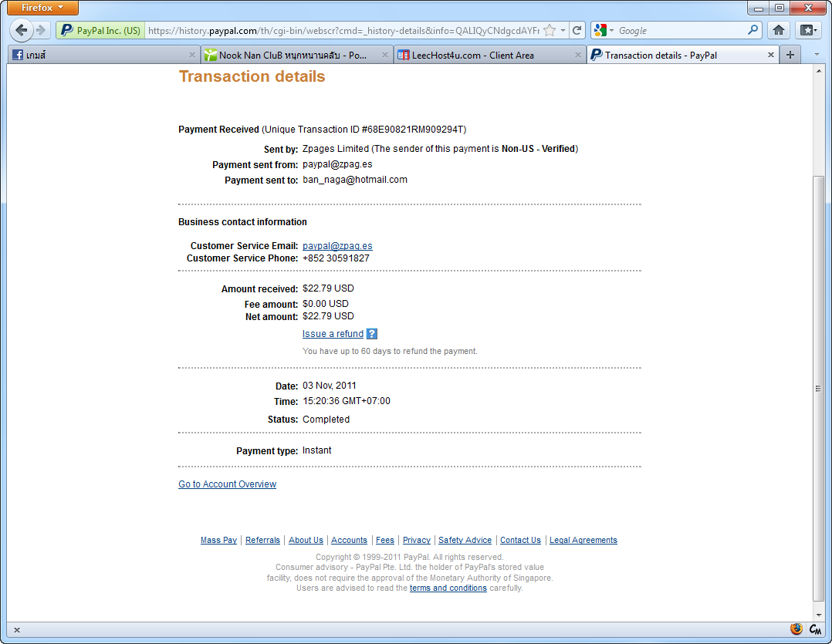Choose search engine via Google icon dropdown
This screenshot has width=832, height=644.
pyautogui.click(x=604, y=31)
